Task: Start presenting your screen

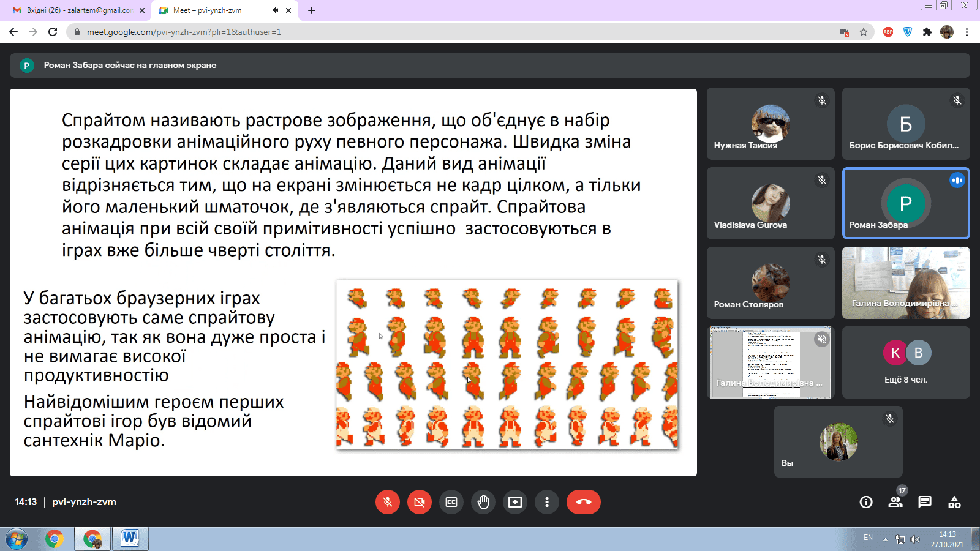Action: coord(515,502)
